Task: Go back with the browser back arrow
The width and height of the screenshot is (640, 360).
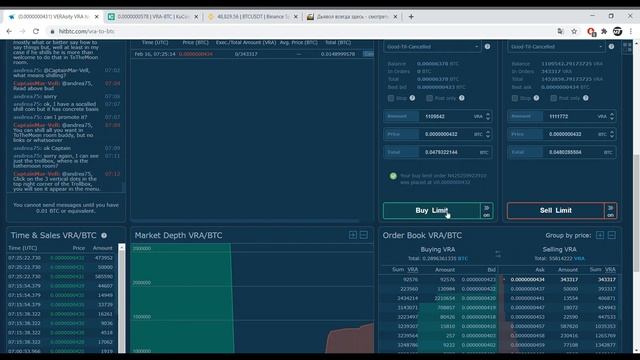Action: (x=9, y=31)
